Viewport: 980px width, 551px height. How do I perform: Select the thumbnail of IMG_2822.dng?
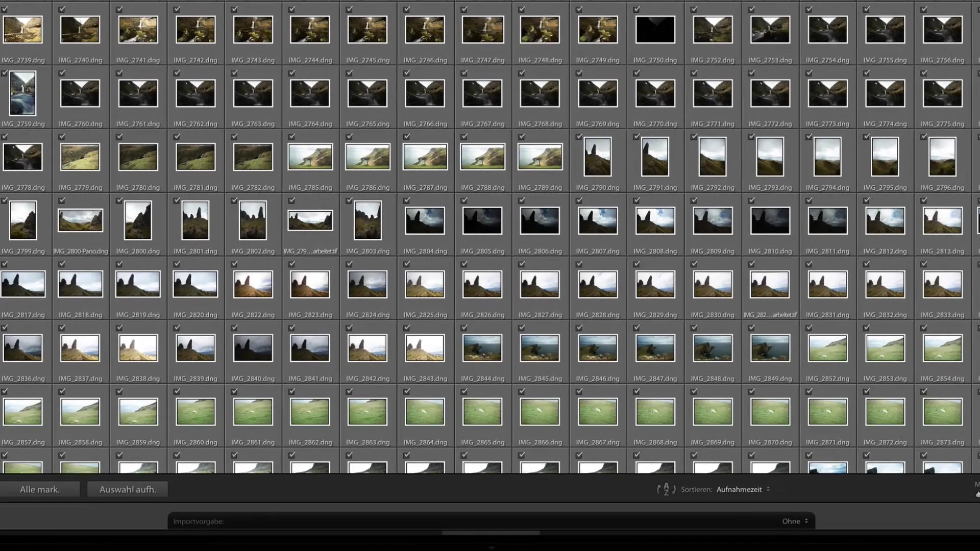pyautogui.click(x=253, y=284)
